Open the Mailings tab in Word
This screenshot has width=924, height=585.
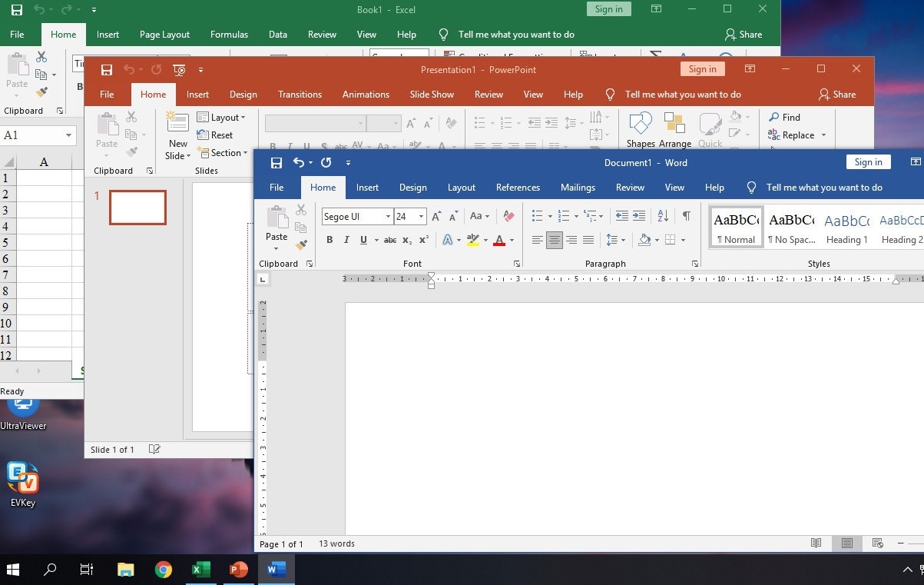578,188
